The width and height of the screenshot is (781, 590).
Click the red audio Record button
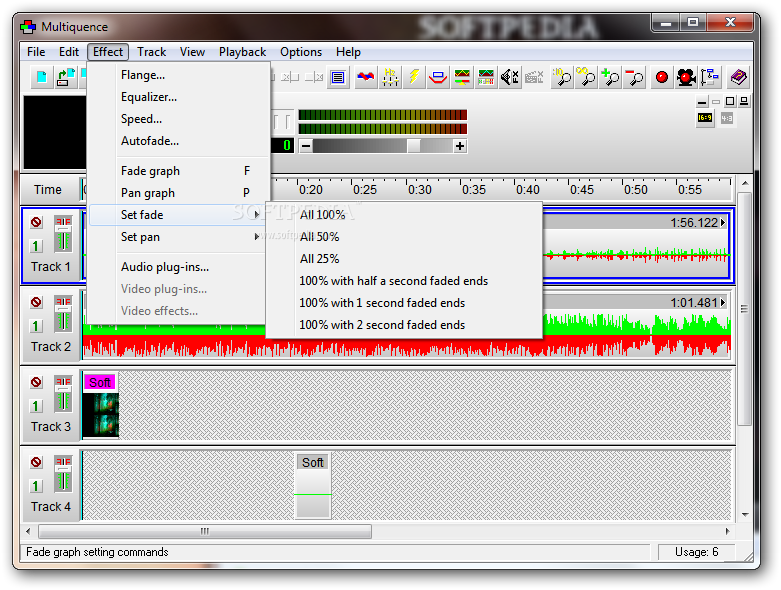click(662, 77)
